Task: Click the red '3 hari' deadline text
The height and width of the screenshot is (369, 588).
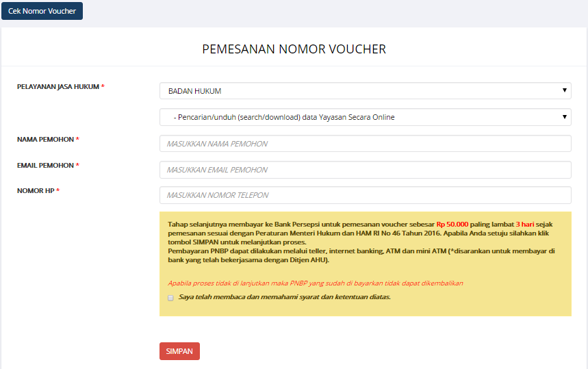Action: click(x=524, y=224)
